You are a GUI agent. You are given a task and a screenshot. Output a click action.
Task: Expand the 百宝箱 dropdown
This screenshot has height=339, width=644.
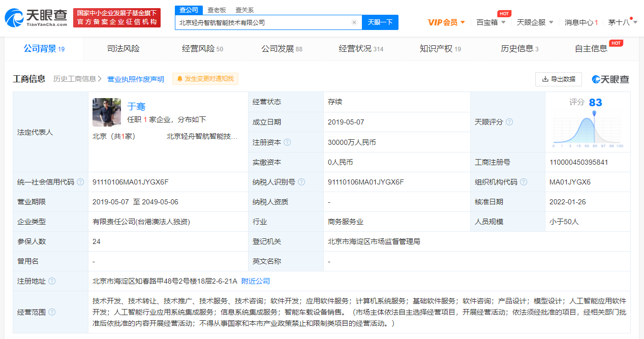pos(490,22)
